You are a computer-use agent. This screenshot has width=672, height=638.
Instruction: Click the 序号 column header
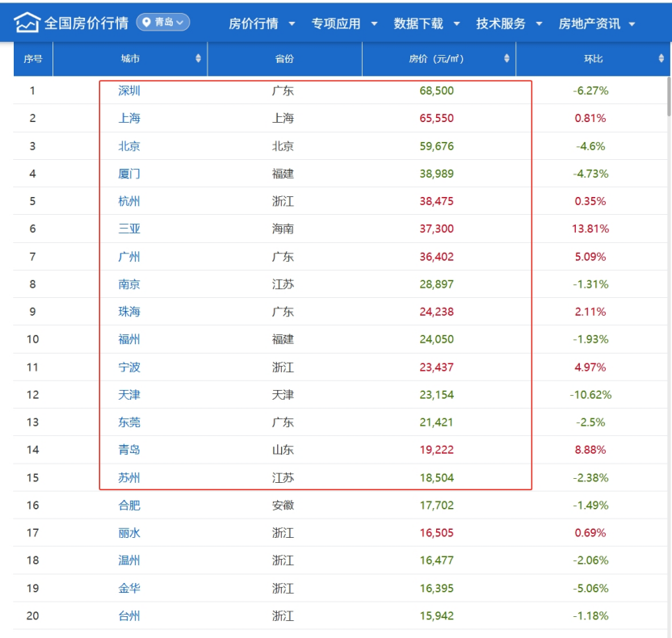33,59
